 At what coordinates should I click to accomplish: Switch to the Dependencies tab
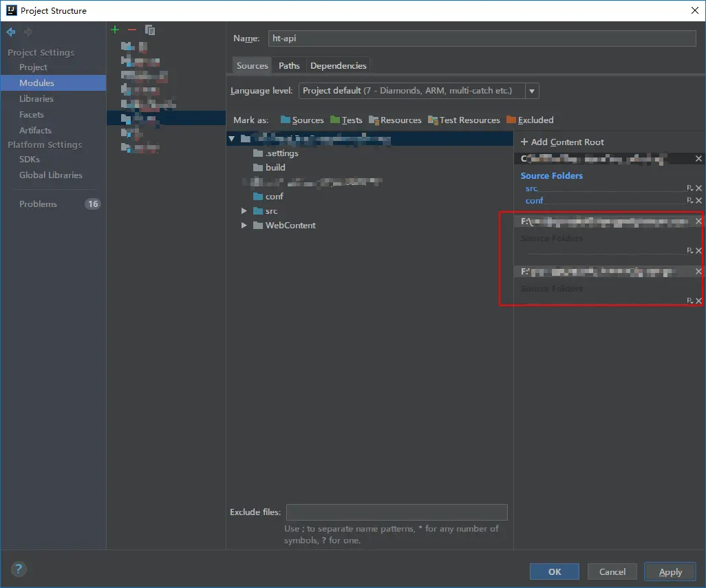[x=338, y=66]
